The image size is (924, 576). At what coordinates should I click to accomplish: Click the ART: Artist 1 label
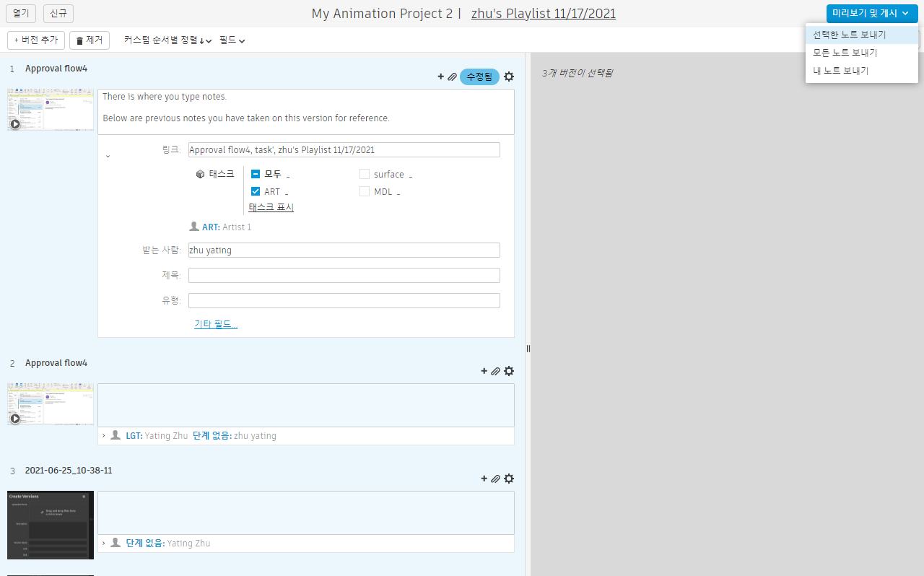pyautogui.click(x=227, y=227)
